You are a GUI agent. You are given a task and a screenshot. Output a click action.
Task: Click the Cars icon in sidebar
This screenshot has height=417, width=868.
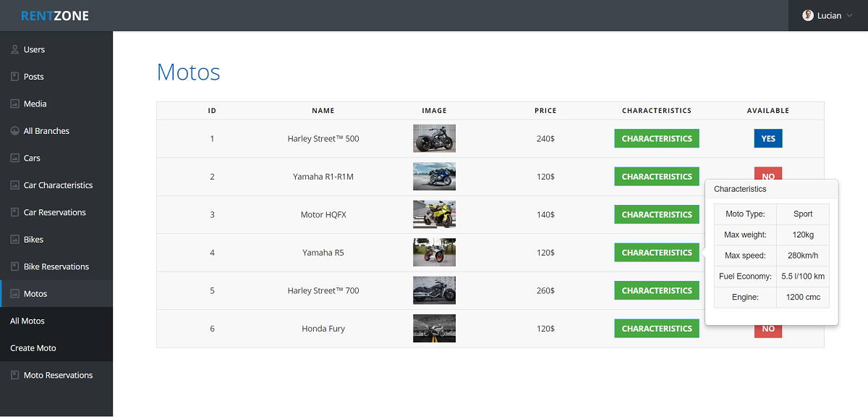click(x=14, y=159)
